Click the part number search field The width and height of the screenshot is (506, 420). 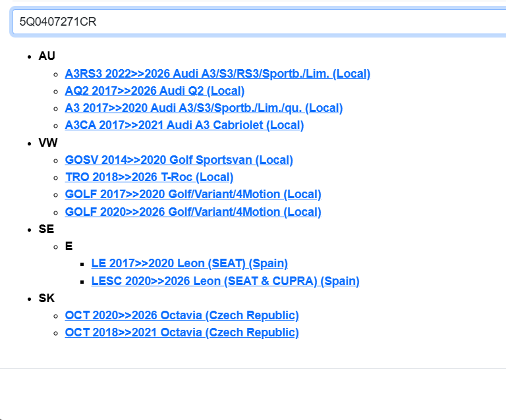[257, 21]
